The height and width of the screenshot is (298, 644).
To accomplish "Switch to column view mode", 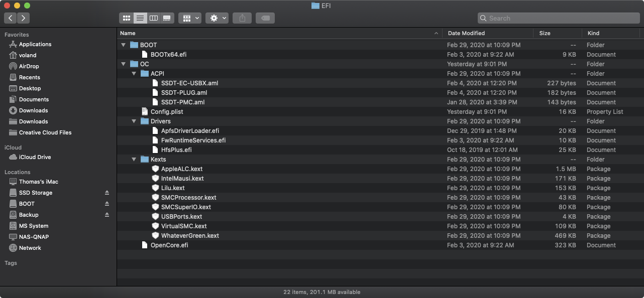I will (x=154, y=18).
